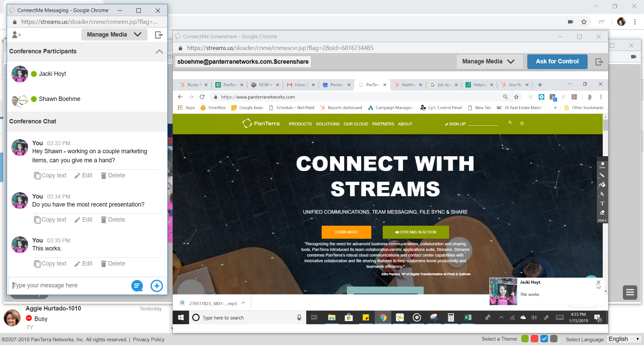
Task: Close the Jacki Hoyt notification popup
Action: [x=598, y=282]
